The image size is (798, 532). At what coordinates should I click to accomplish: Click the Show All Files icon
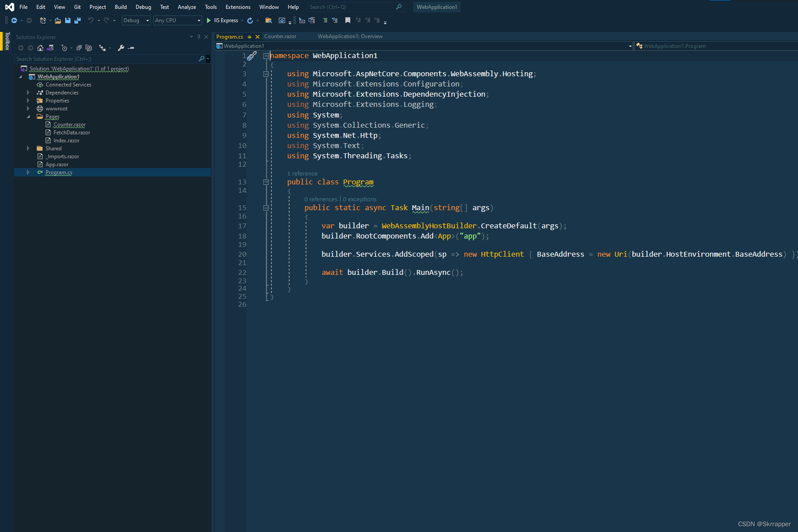pyautogui.click(x=89, y=48)
